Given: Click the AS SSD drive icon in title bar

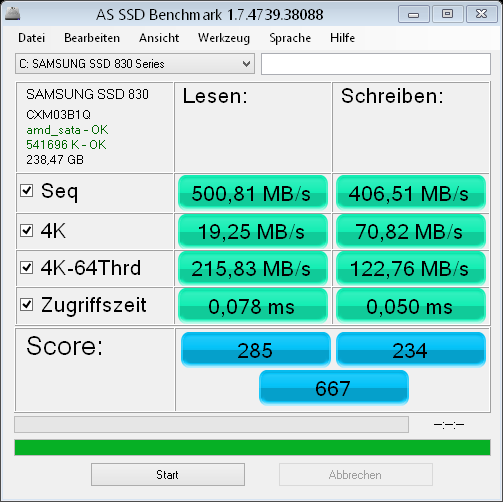Looking at the screenshot, I should pyautogui.click(x=13, y=14).
